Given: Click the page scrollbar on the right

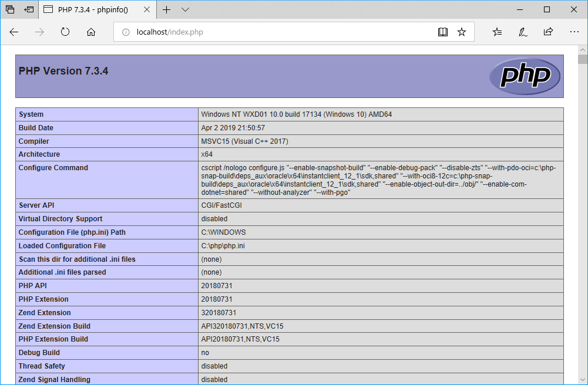Looking at the screenshot, I should (x=584, y=59).
